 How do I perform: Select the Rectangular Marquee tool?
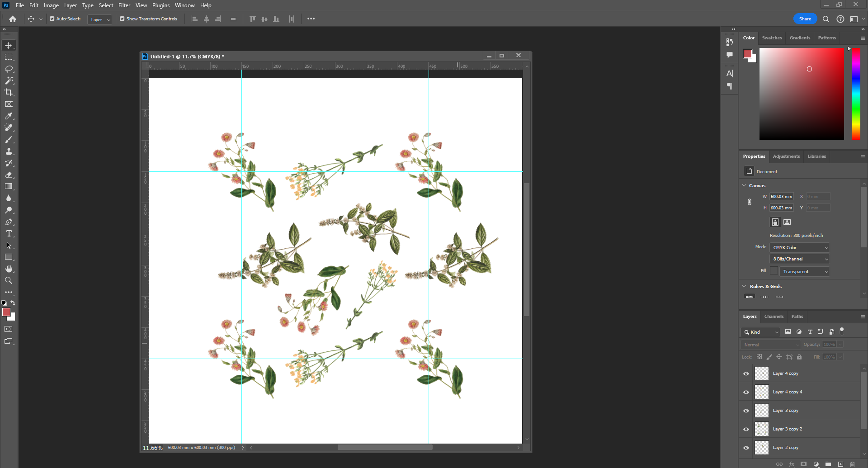point(9,57)
